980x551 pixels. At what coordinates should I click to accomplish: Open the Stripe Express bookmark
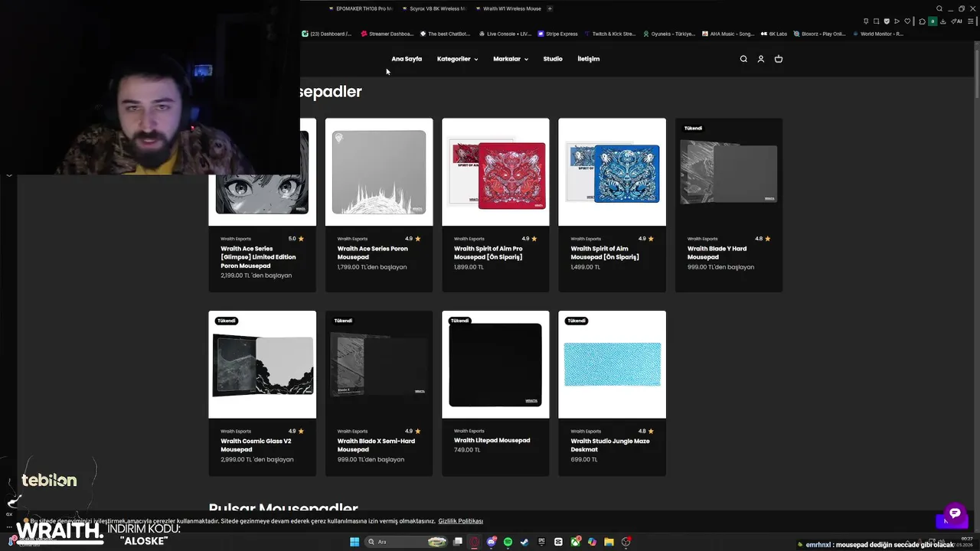pyautogui.click(x=557, y=34)
